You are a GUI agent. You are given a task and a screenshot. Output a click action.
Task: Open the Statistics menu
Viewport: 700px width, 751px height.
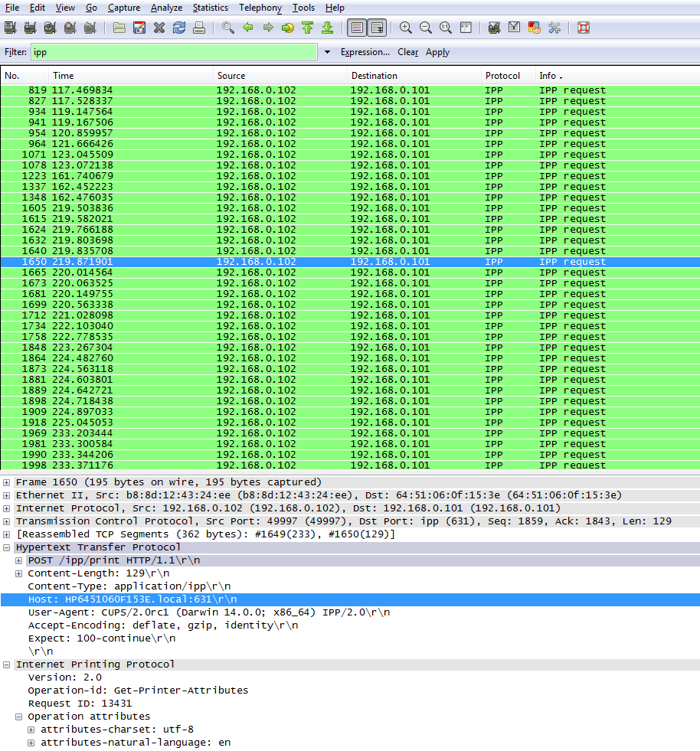(211, 8)
